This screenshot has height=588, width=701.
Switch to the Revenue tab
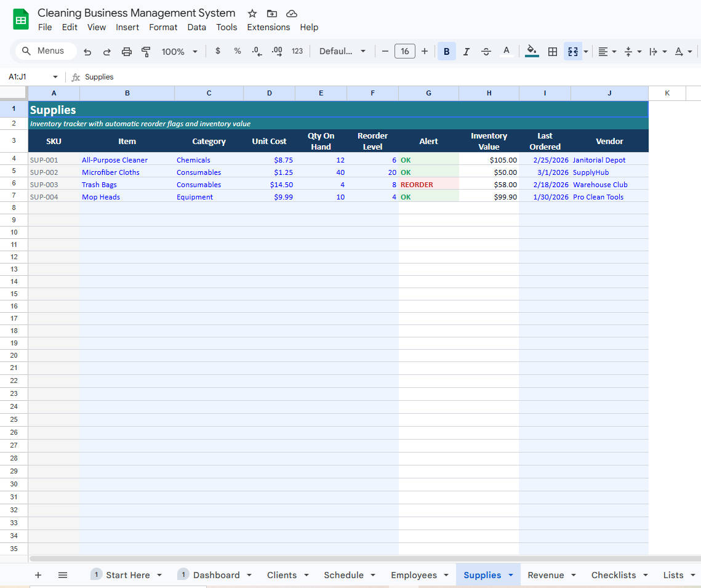tap(546, 575)
